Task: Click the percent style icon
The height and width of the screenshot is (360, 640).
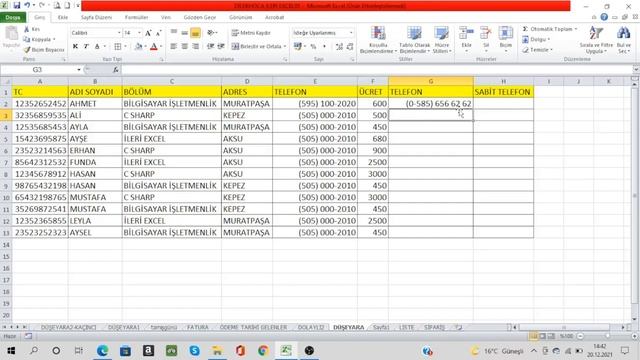Action: (313, 47)
